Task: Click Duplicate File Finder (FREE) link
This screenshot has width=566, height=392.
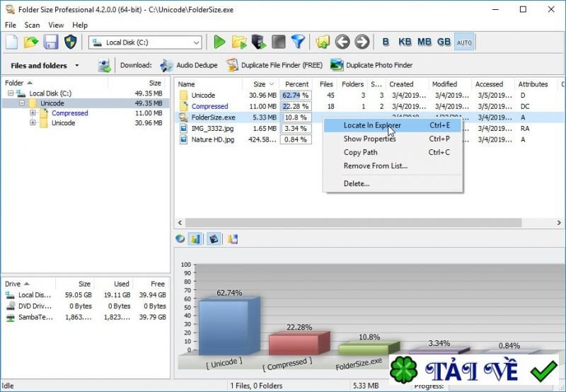Action: 275,65
